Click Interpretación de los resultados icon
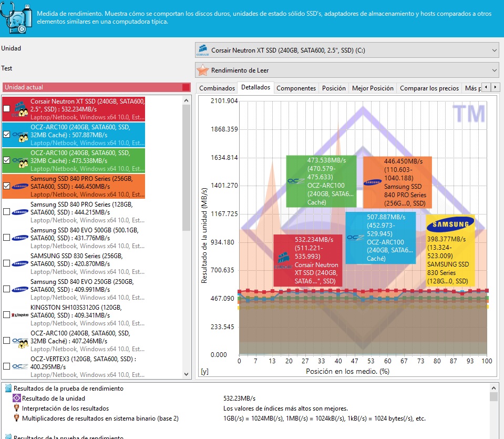 [16, 408]
